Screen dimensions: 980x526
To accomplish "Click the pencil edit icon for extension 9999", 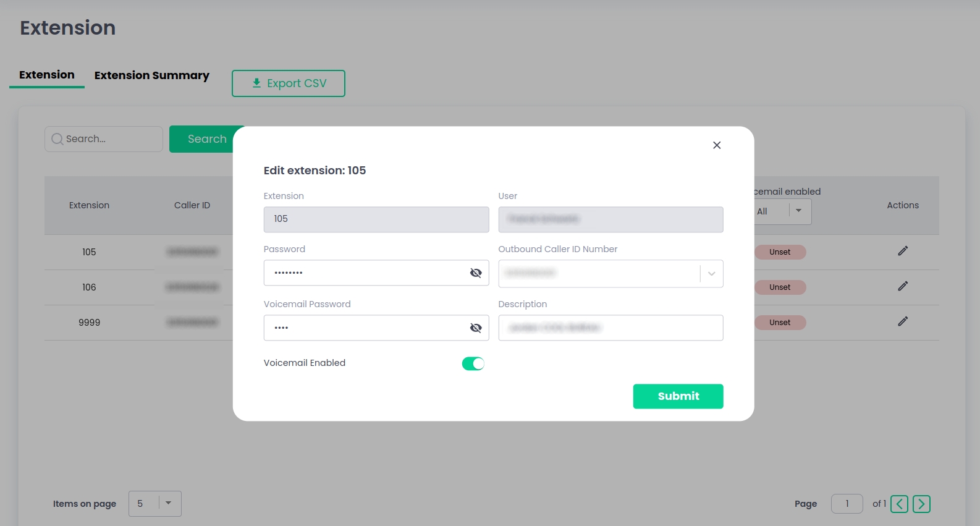I will [903, 321].
